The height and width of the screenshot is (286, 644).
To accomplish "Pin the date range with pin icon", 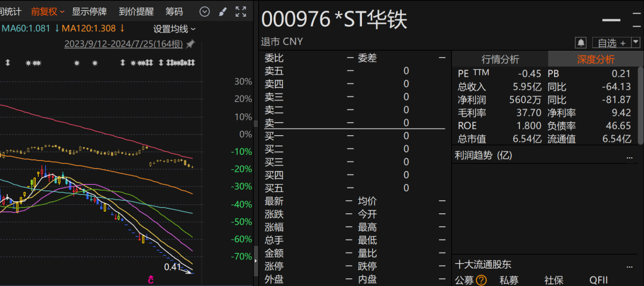I will 190,44.
